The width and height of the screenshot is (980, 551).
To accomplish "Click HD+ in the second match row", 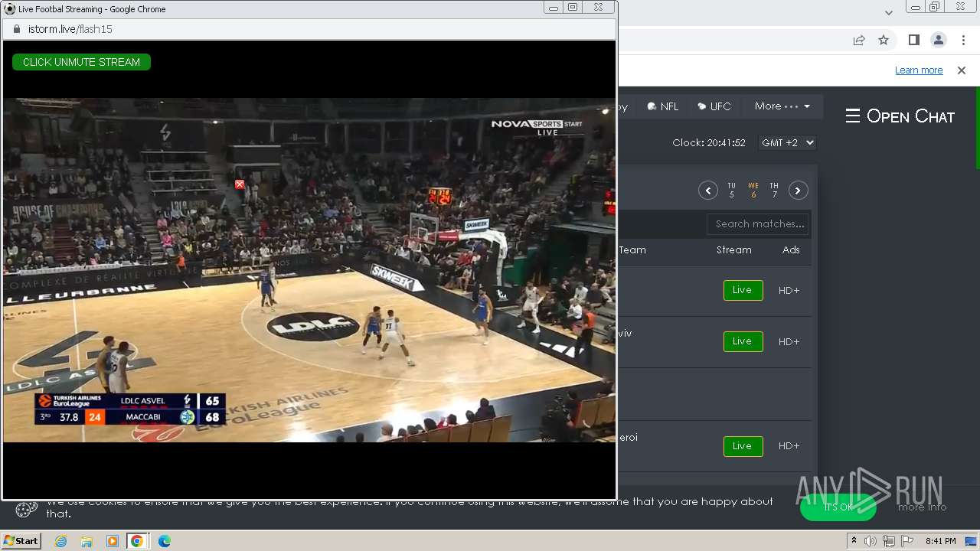I will point(789,342).
